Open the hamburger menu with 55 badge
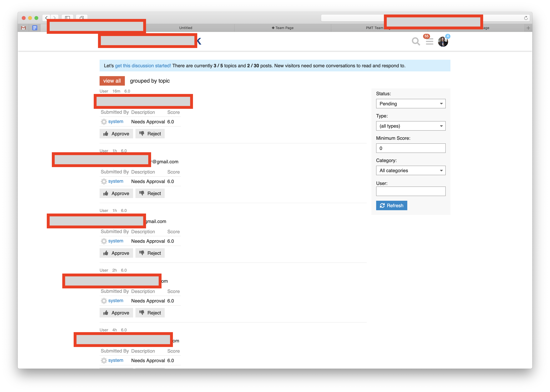The height and width of the screenshot is (392, 550). (429, 42)
